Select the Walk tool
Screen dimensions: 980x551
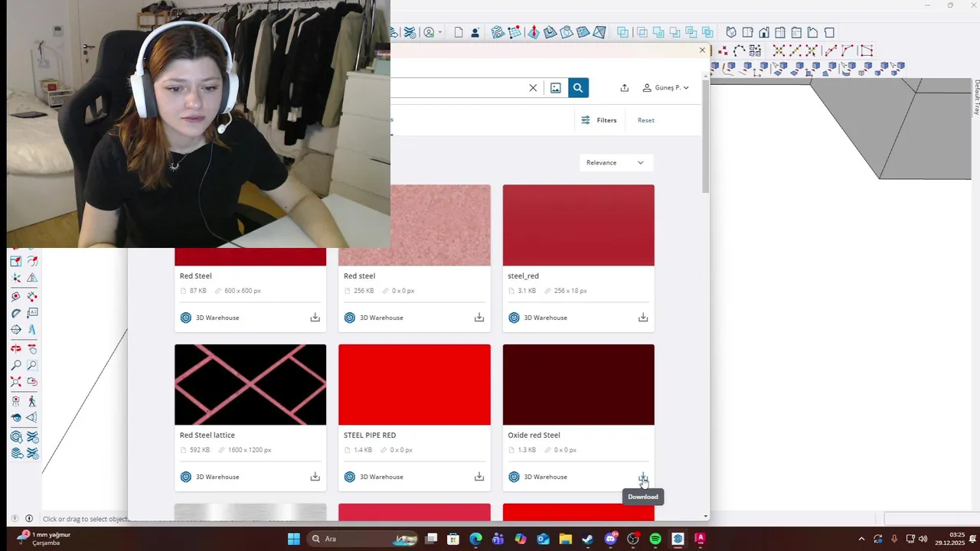pyautogui.click(x=32, y=401)
